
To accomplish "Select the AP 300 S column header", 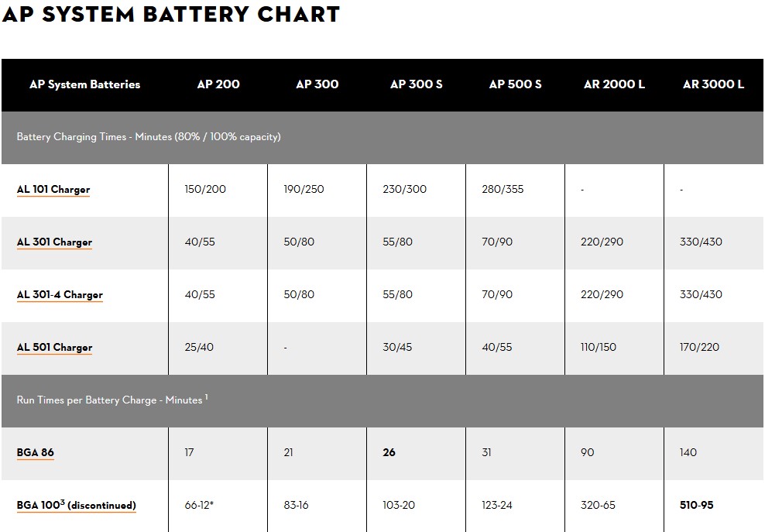I will 416,84.
